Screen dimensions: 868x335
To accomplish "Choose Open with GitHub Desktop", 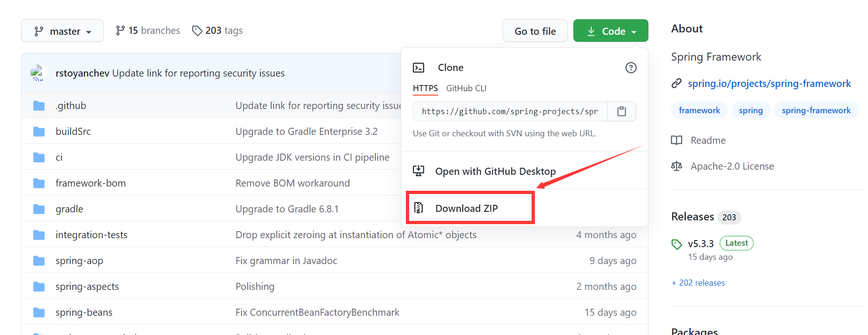I will click(495, 171).
